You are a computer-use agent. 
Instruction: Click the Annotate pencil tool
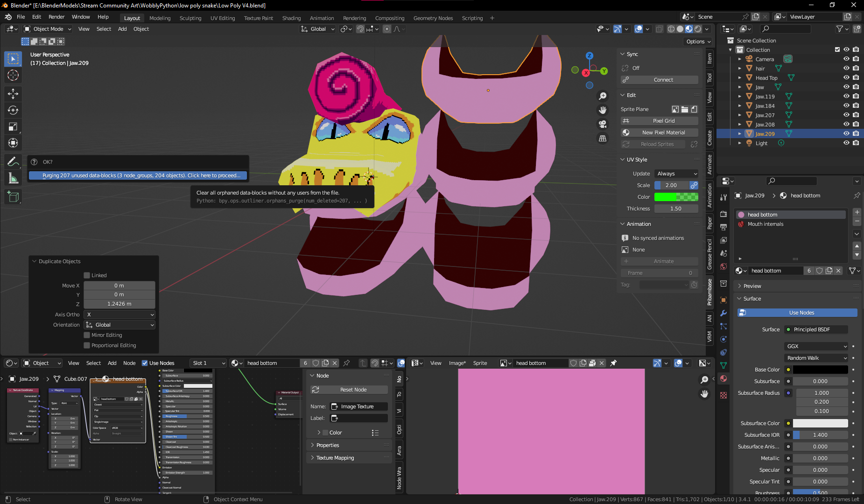point(13,161)
